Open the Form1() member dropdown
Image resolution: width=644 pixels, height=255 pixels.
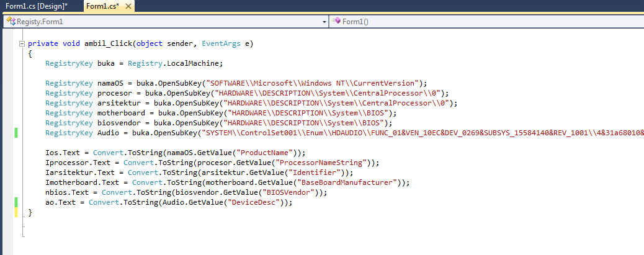click(486, 21)
